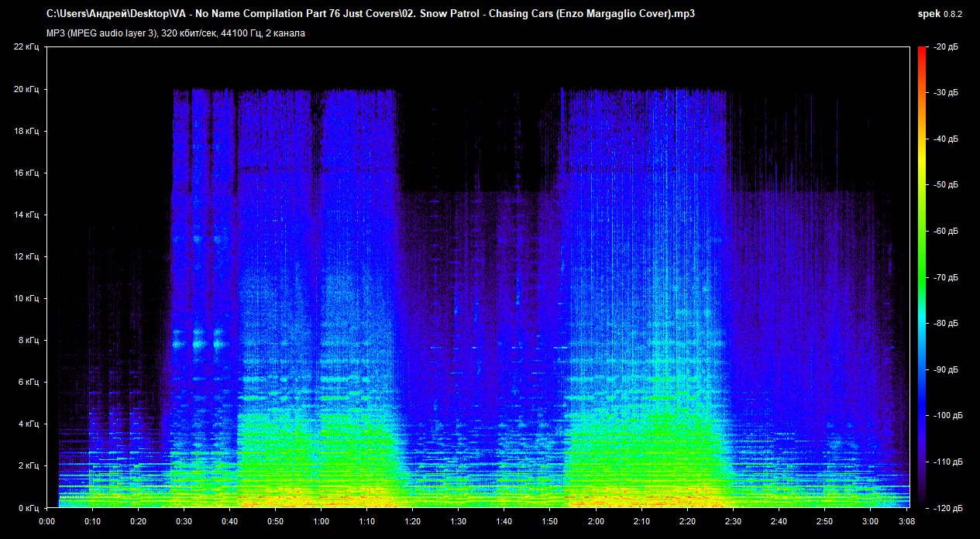Screen dimensions: 980x539
Task: Click the 2:30 time axis label
Action: [x=733, y=522]
